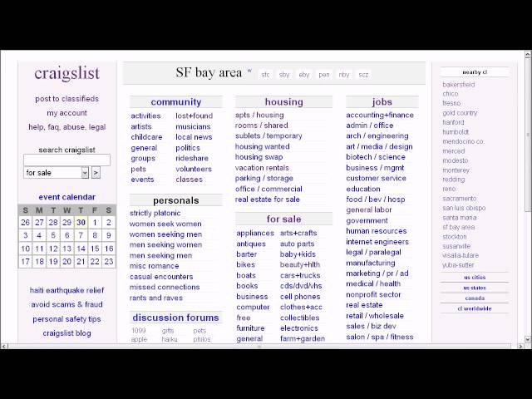Viewport: 532px width, 399px height.
Task: Open cell phones link
Action: (x=300, y=297)
